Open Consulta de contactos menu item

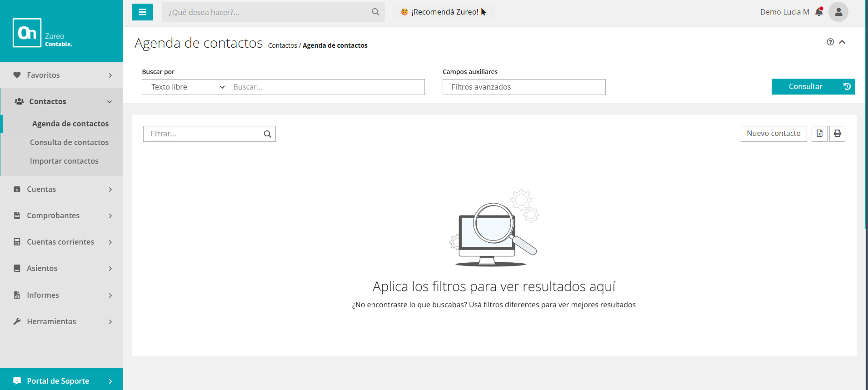69,142
